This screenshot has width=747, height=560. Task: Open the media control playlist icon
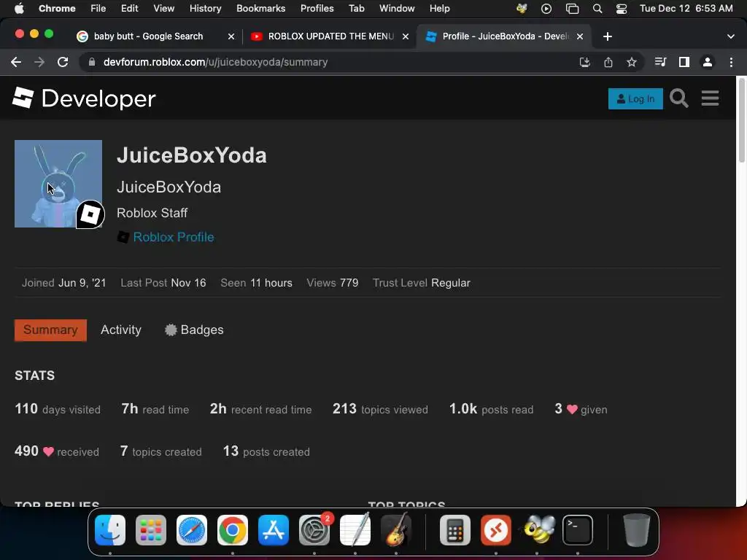[660, 62]
